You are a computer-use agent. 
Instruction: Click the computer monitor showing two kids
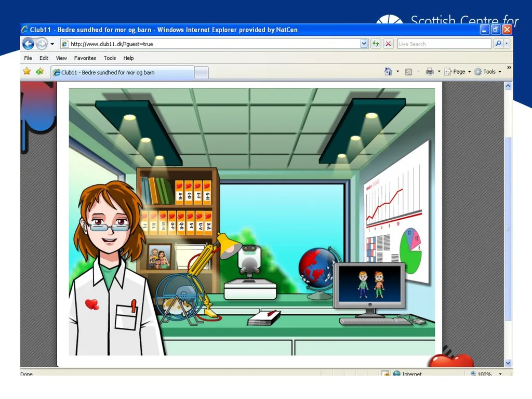pyautogui.click(x=369, y=285)
